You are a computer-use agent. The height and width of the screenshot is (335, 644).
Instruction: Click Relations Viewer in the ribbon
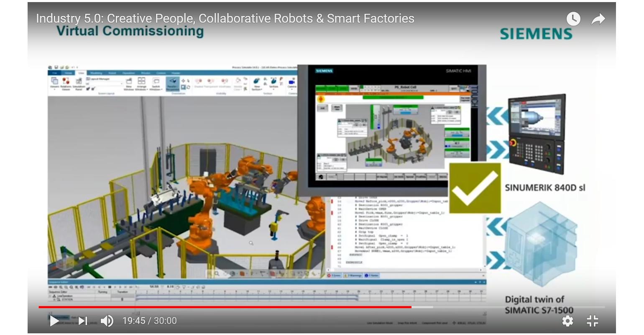coord(66,84)
